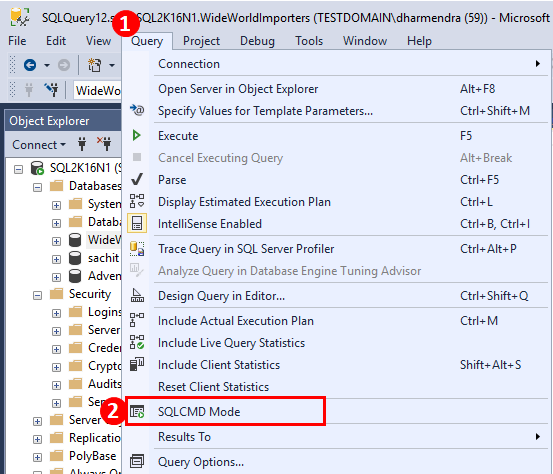
Task: Click the green Execute play icon
Action: click(x=136, y=135)
